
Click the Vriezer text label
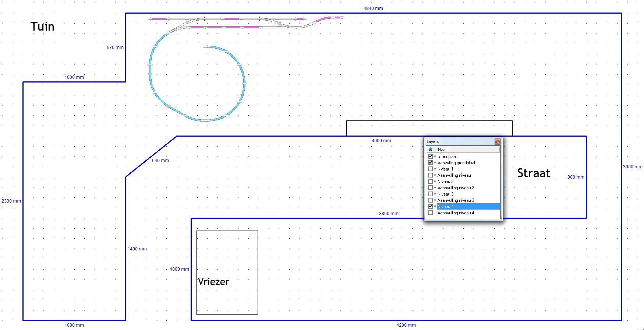[213, 282]
